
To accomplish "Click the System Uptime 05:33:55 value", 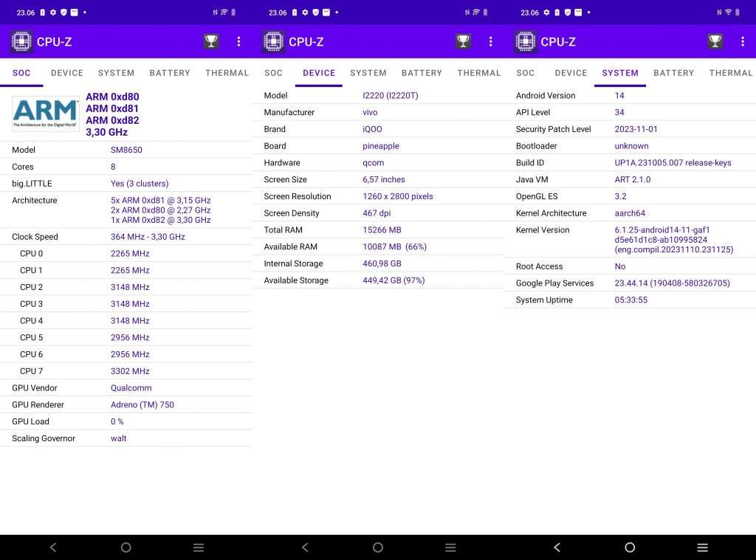I will click(630, 300).
